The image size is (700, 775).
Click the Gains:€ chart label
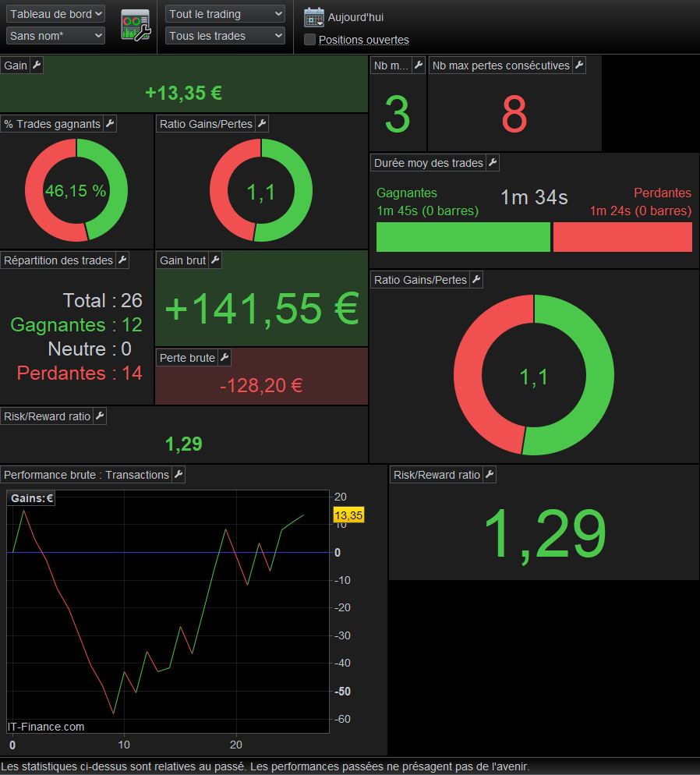[x=32, y=498]
